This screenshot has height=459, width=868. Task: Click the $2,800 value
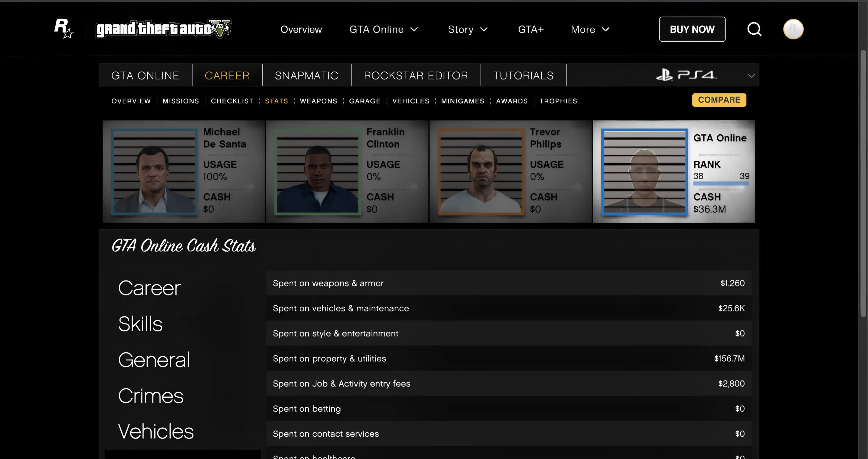731,383
